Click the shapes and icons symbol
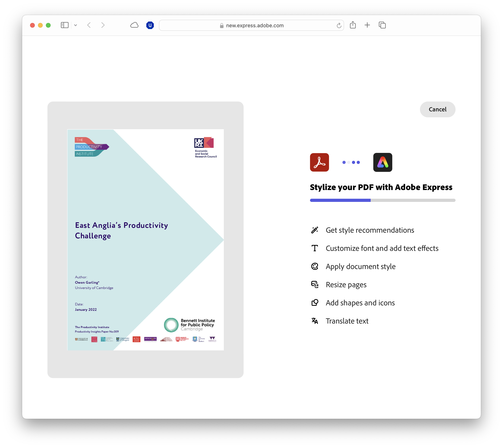The image size is (503, 448). click(315, 303)
